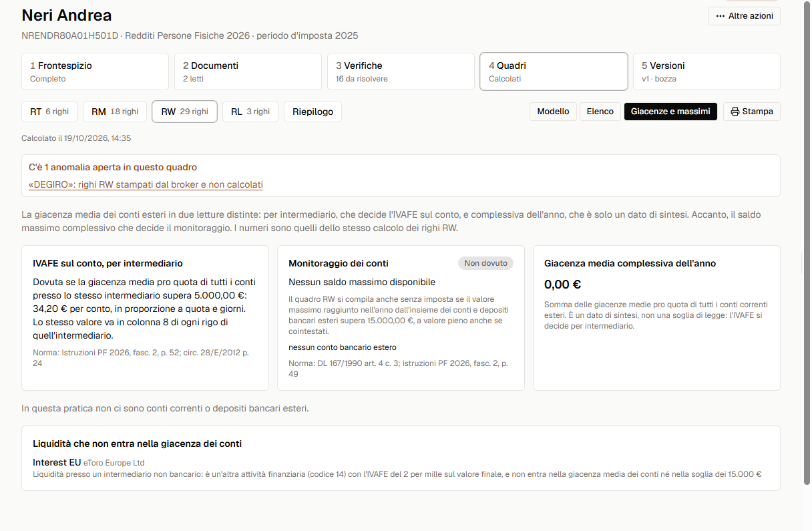This screenshot has height=531, width=812.
Task: Click the Nessun saldo massimo disponibile text
Action: [x=362, y=283]
